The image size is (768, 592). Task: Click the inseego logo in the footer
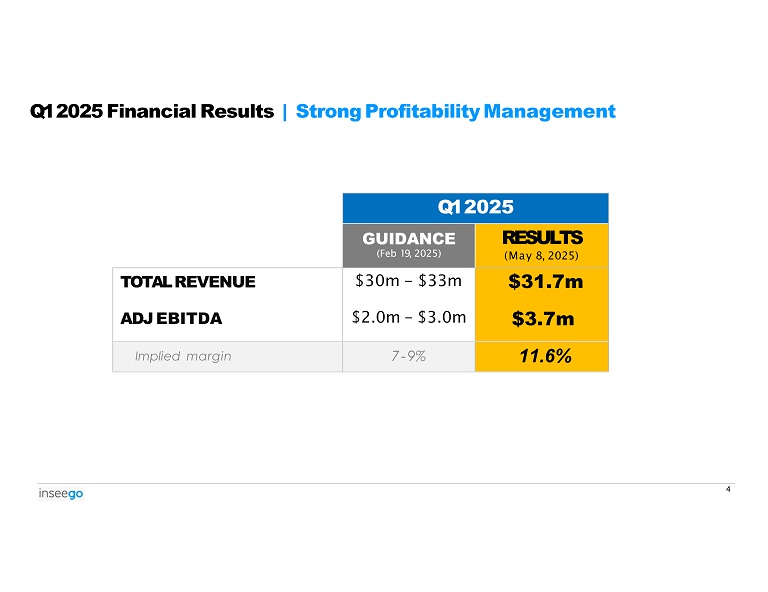(60, 494)
